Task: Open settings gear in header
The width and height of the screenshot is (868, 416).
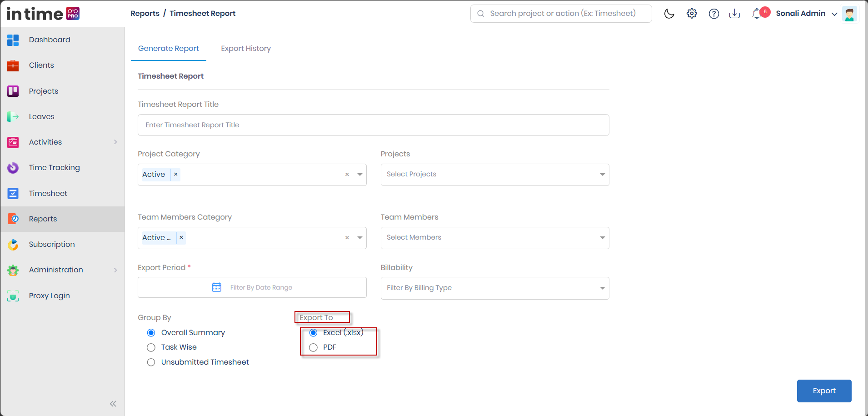Action: click(x=692, y=14)
